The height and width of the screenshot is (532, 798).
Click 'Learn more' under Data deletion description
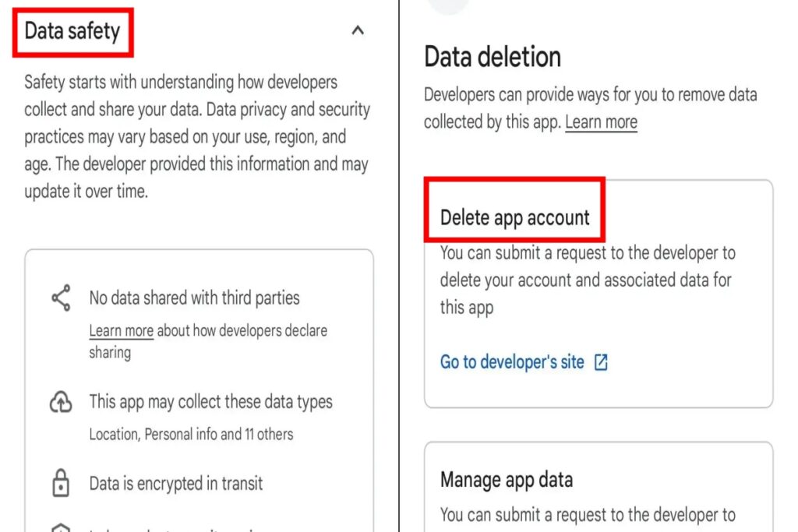601,122
